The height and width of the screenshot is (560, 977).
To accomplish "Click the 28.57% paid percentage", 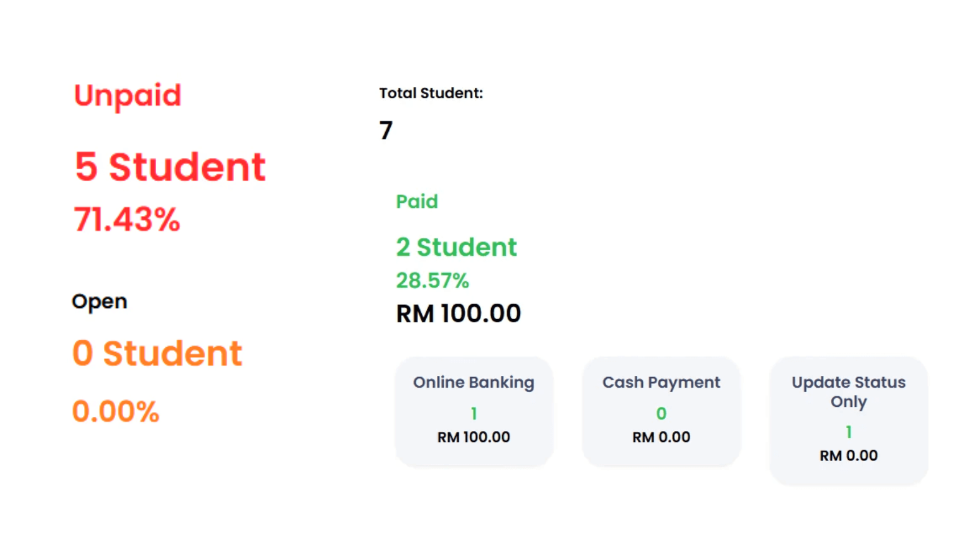I will click(x=432, y=281).
